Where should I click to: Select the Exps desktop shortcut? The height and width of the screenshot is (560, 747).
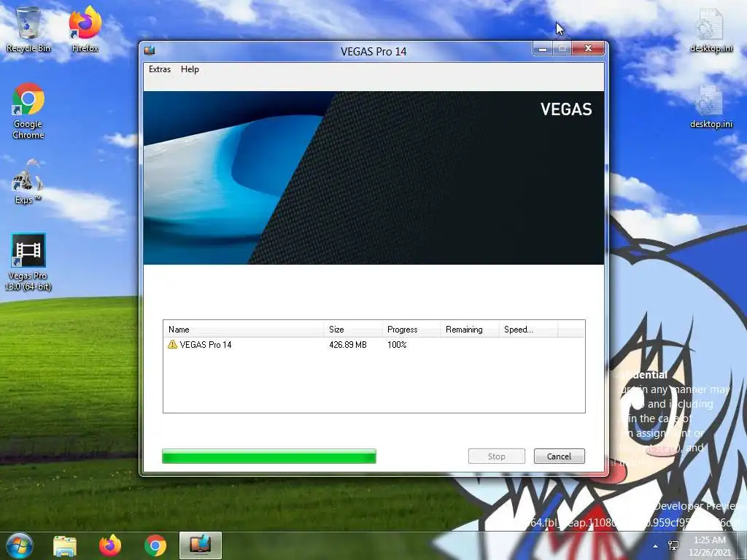pos(28,182)
